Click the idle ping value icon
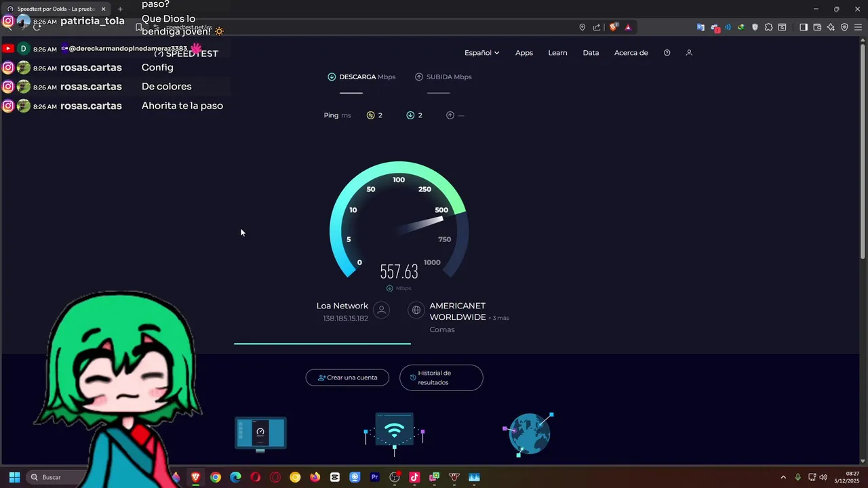Viewport: 868px width, 488px height. [x=370, y=115]
